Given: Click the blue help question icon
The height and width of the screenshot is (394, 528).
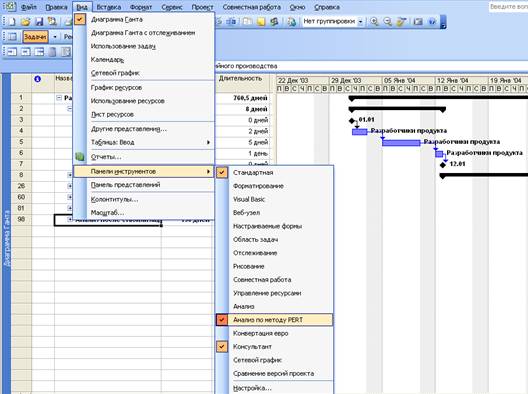Looking at the screenshot, I should [x=432, y=22].
